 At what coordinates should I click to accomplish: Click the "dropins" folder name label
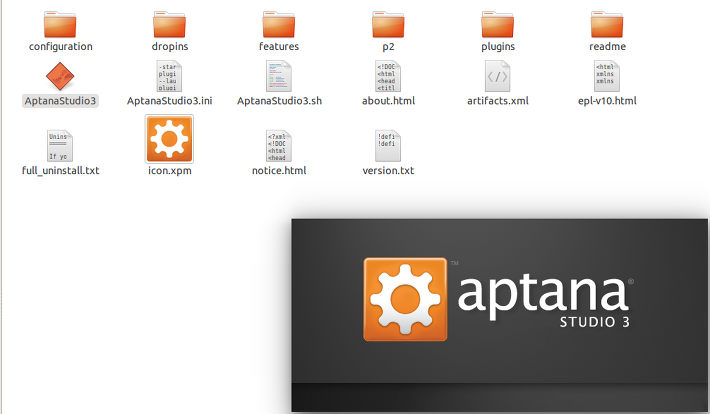click(x=170, y=46)
